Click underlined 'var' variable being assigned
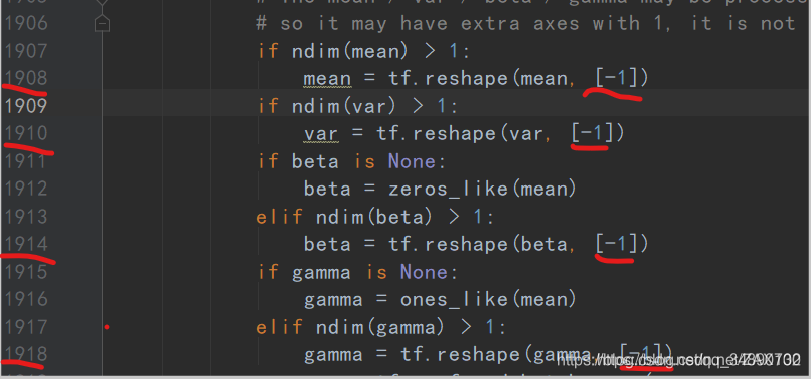811x379 pixels. (x=321, y=134)
